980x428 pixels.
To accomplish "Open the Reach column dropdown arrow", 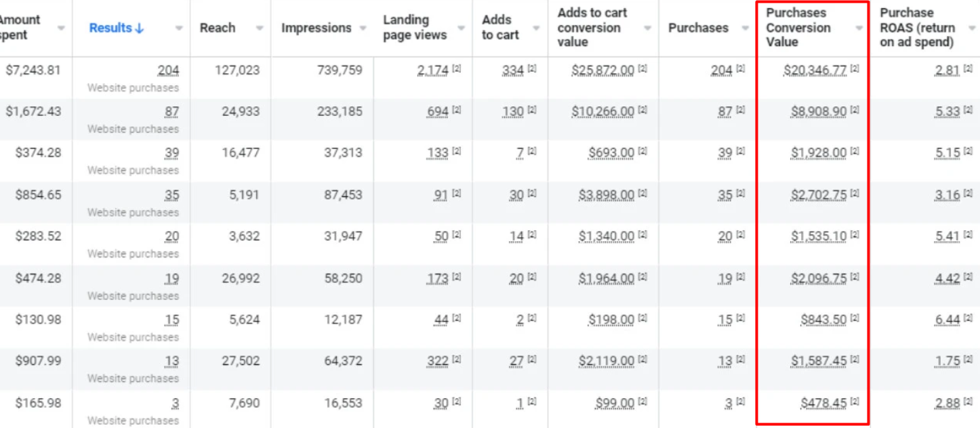I will 260,28.
